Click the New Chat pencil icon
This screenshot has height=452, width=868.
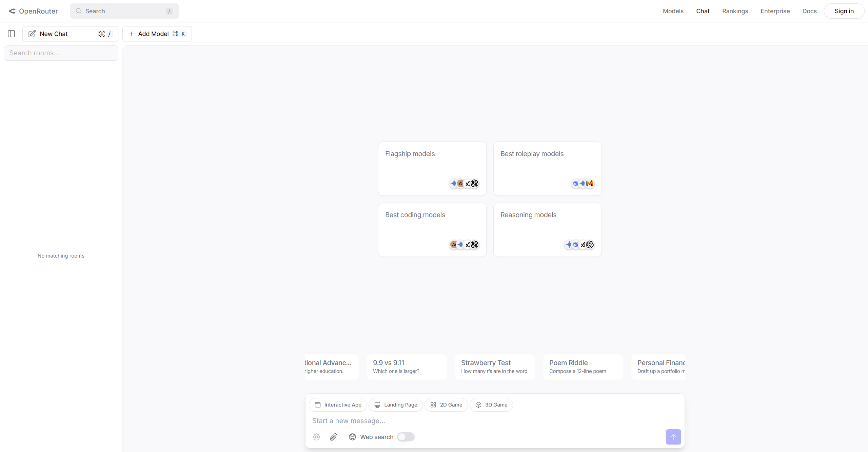point(32,34)
